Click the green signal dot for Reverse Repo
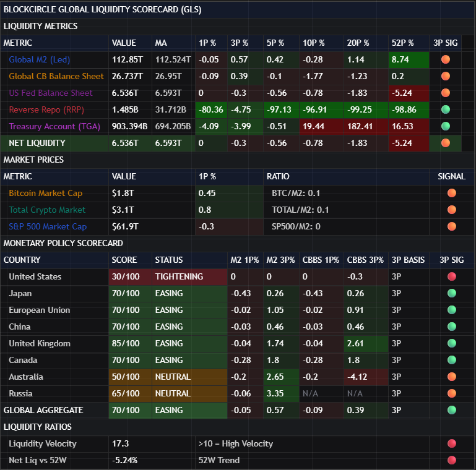Screen dimensions: 476x470 [445, 110]
